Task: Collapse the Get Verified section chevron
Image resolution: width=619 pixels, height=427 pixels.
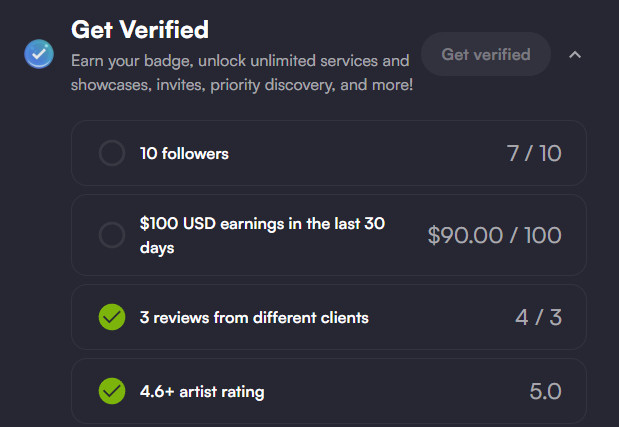Action: [575, 55]
